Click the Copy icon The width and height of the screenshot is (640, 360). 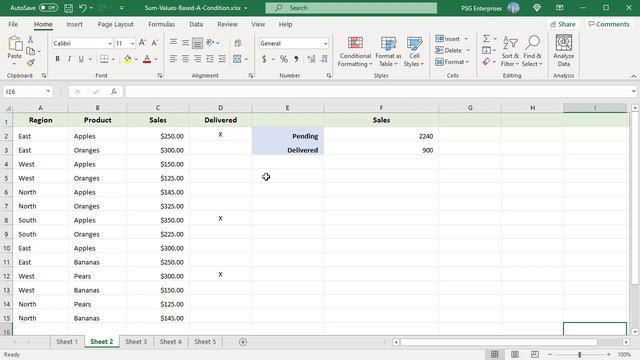click(x=30, y=51)
